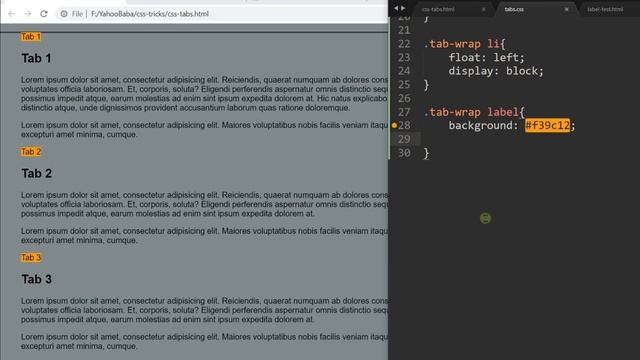Click line number 27 in gutter
The image size is (640, 360).
tap(404, 112)
